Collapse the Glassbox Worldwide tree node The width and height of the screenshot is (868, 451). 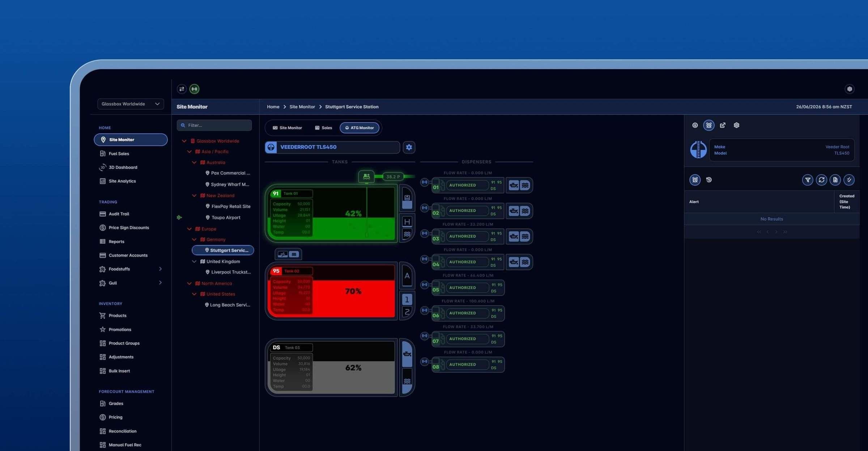[184, 141]
